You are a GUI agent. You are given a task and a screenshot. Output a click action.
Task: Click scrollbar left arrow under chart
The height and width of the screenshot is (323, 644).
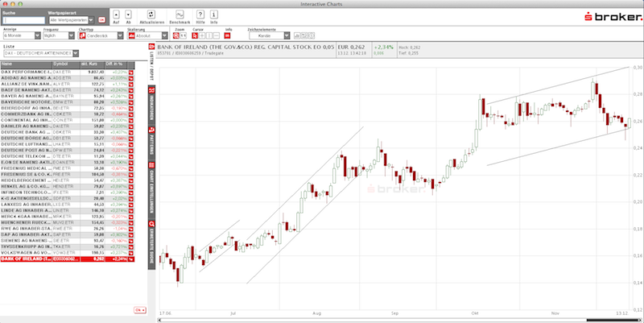click(159, 320)
